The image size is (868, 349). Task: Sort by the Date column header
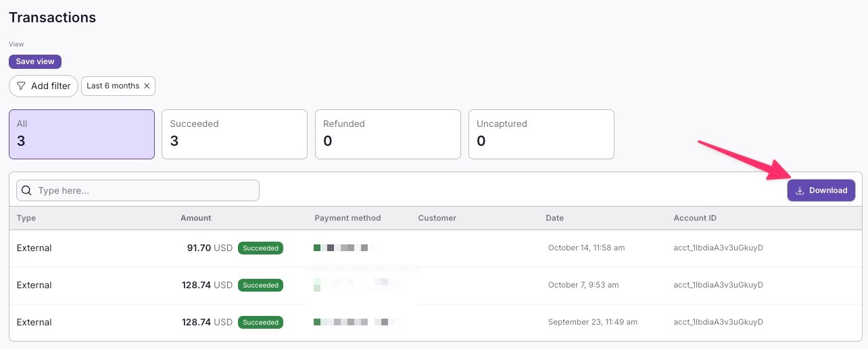pos(554,218)
